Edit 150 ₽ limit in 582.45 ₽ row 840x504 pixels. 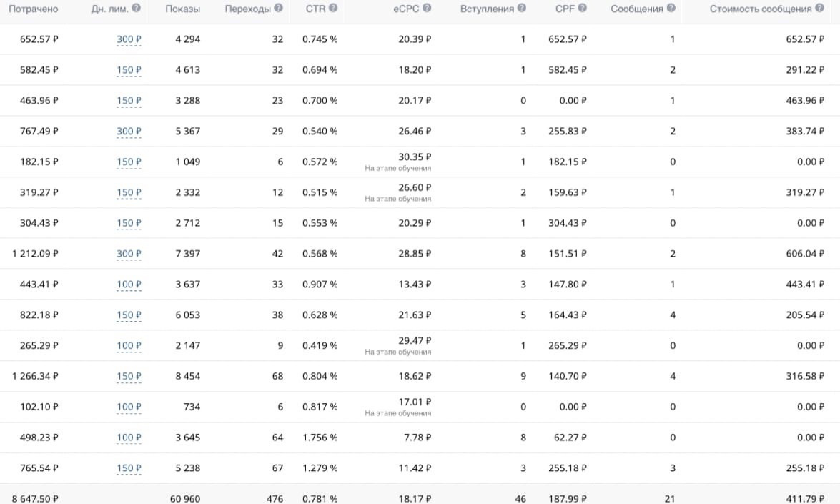pos(129,69)
